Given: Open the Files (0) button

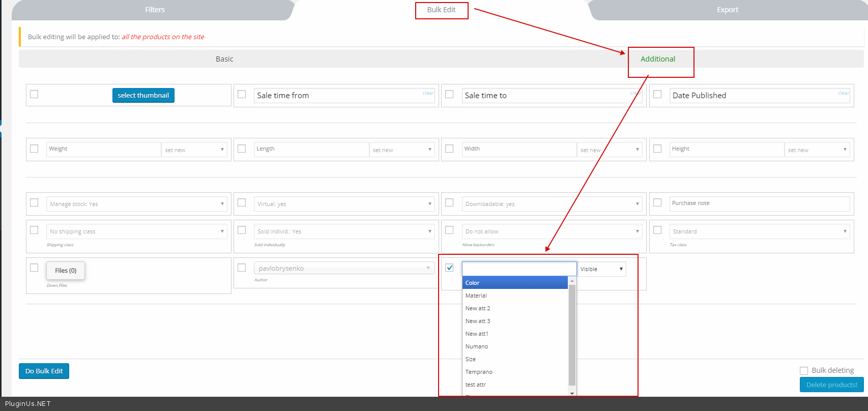Looking at the screenshot, I should 66,271.
